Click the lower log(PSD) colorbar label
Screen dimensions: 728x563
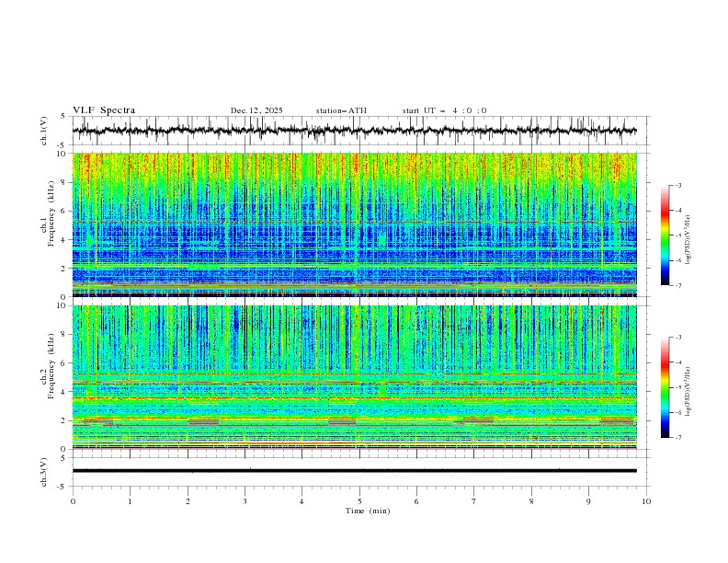688,392
